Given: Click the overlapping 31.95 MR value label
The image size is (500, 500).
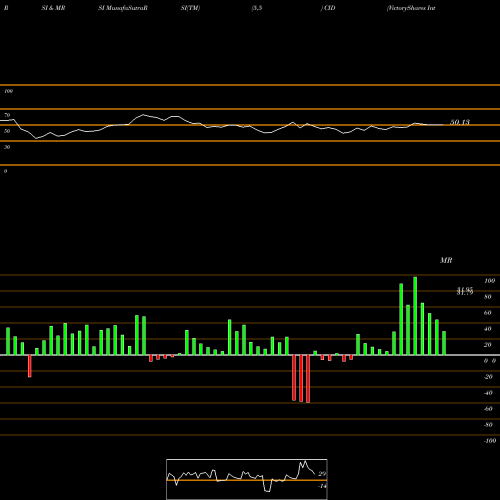Looking at the screenshot, I should (465, 291).
